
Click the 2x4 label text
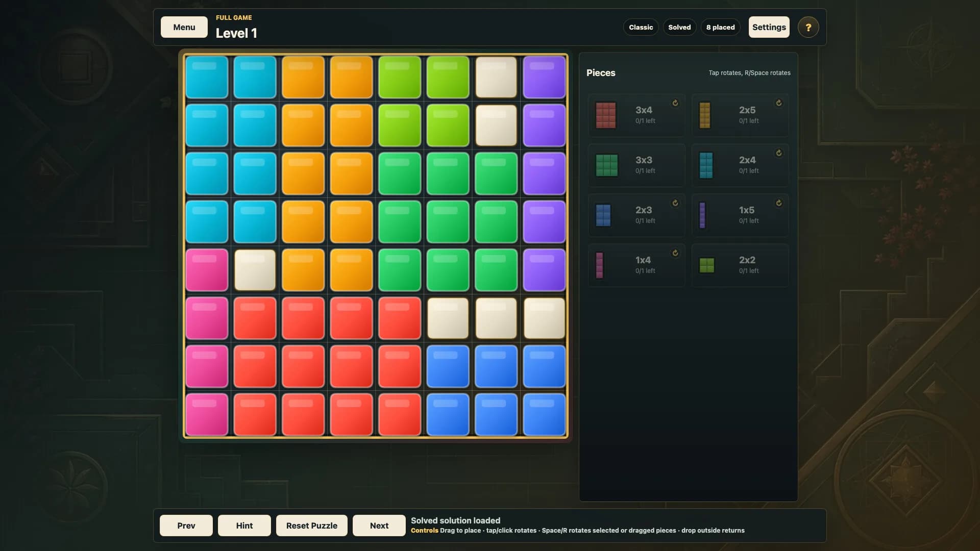point(747,160)
